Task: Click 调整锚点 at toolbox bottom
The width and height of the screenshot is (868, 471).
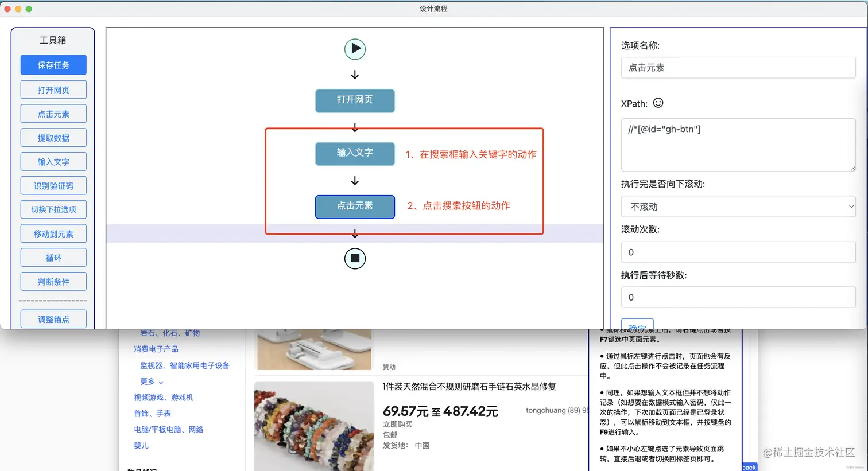Action: (x=53, y=318)
